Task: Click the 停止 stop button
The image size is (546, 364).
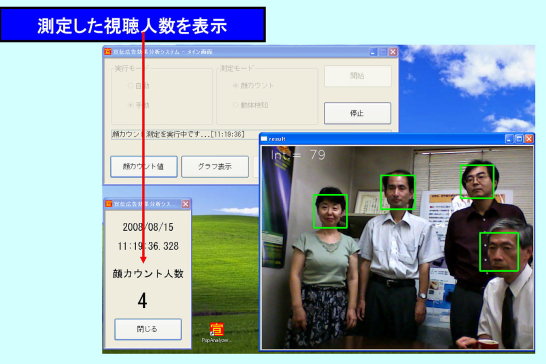Action: [357, 113]
